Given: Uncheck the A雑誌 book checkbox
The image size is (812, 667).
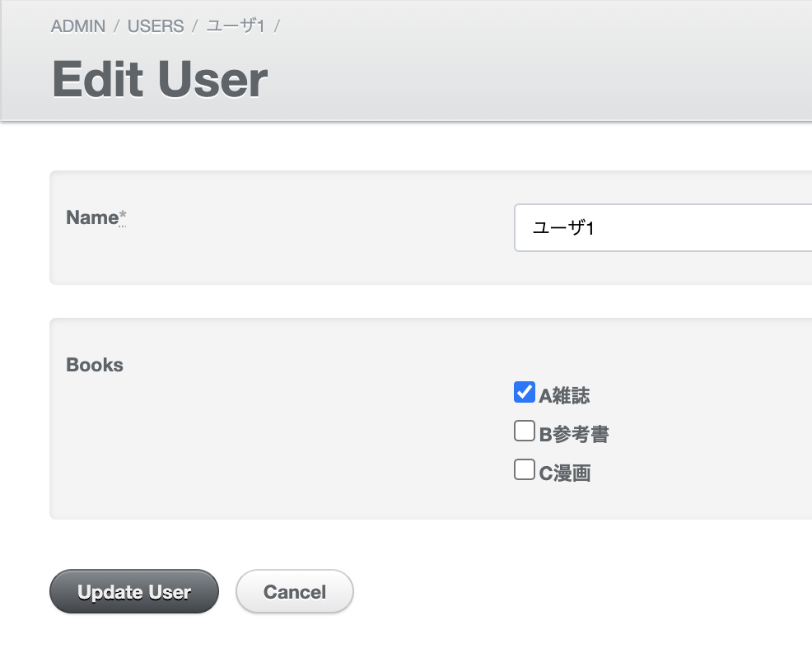Looking at the screenshot, I should click(x=524, y=392).
